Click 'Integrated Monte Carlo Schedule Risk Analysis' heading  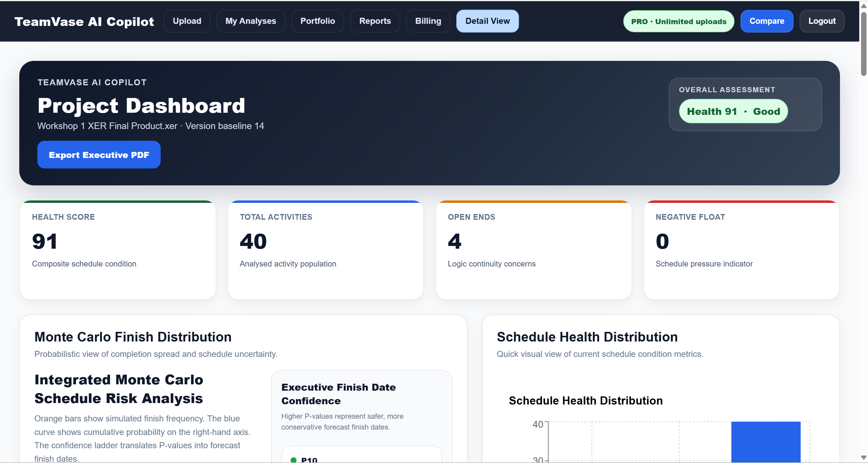[x=119, y=389]
